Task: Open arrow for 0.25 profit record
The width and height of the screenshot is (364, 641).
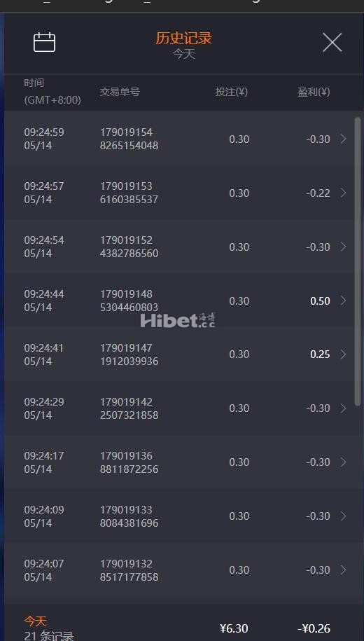Action: (x=343, y=354)
